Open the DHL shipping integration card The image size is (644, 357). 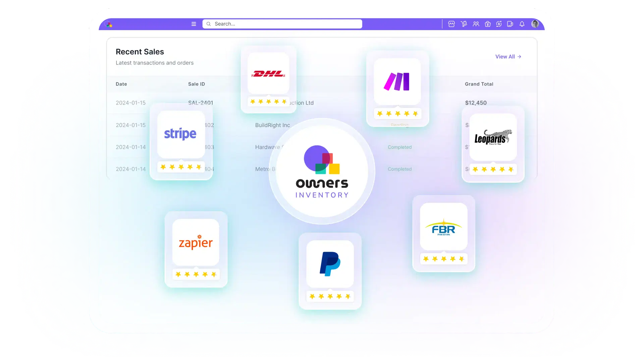(x=268, y=73)
